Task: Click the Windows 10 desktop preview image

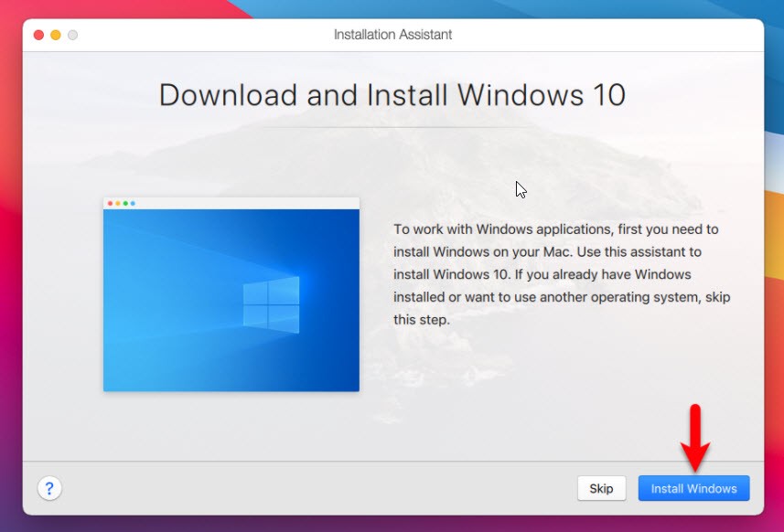Action: [231, 294]
